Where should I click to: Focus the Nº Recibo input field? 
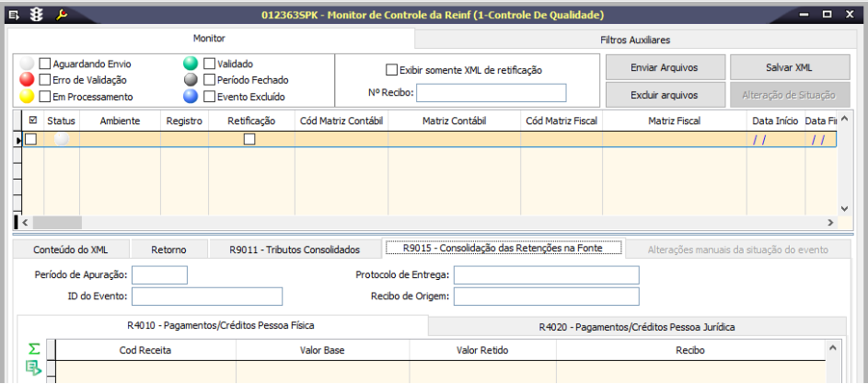[492, 93]
